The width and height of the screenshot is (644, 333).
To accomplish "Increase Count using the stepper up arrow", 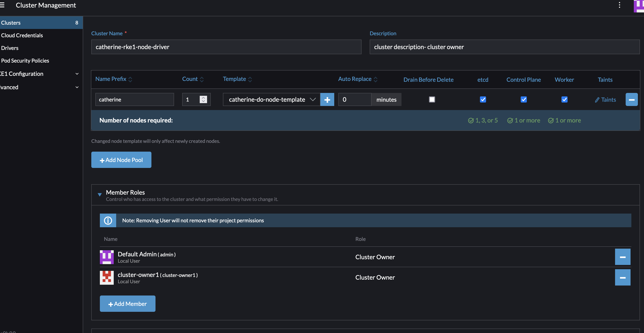I will [203, 97].
